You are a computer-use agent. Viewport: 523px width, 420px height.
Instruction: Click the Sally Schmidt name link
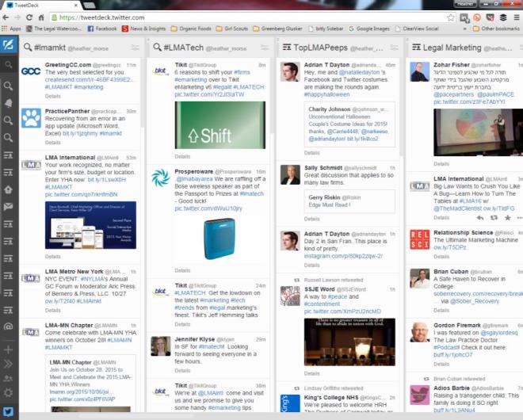[323, 168]
